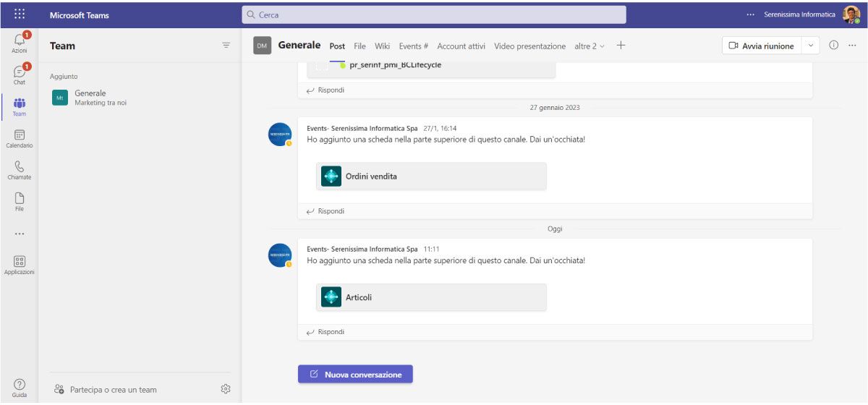Open Chat in the sidebar
This screenshot has height=405, width=868.
click(20, 74)
